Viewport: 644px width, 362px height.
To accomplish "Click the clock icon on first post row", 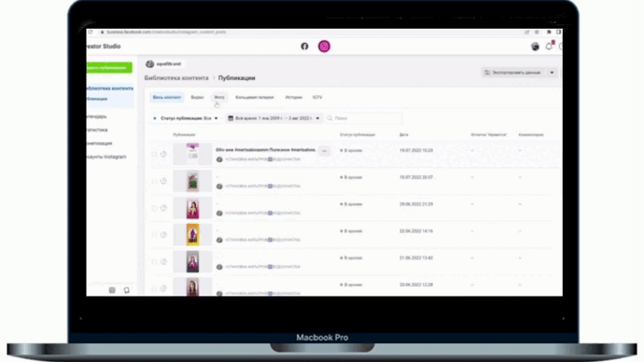I will [163, 154].
